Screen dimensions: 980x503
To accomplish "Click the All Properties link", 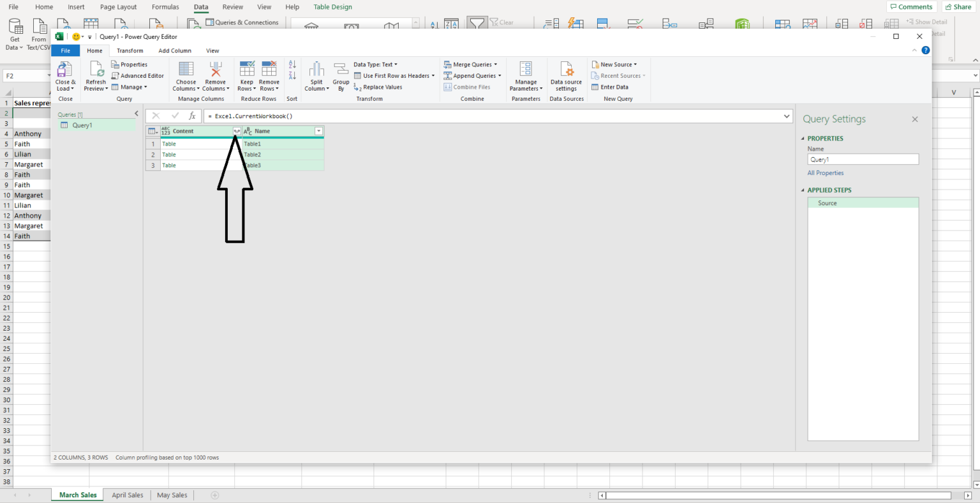I will pyautogui.click(x=825, y=173).
